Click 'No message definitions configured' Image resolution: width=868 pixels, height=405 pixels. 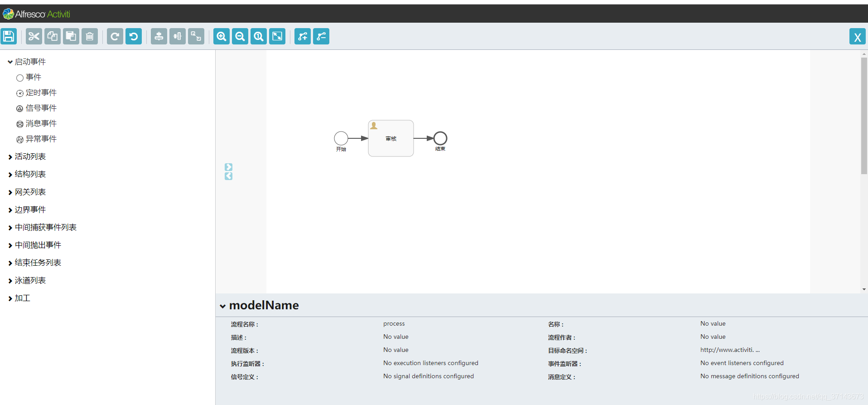pos(750,376)
